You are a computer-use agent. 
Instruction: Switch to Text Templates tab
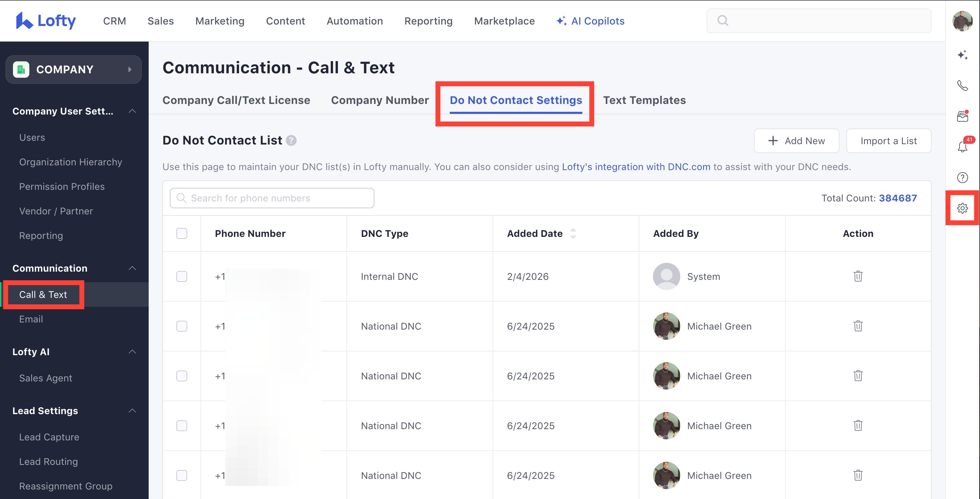coord(644,100)
